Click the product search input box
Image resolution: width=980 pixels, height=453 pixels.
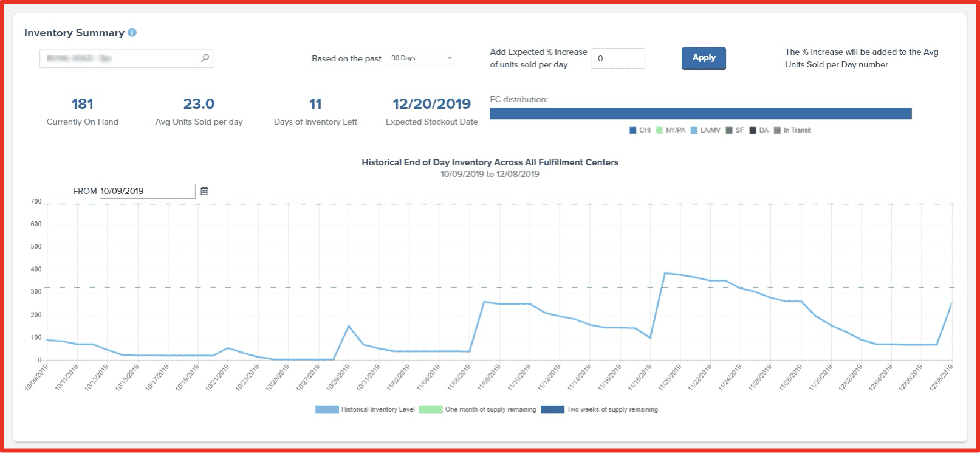coord(127,58)
